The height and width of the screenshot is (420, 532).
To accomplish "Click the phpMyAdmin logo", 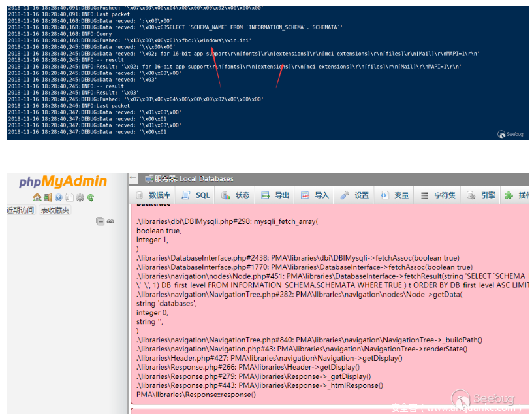I will (62, 183).
